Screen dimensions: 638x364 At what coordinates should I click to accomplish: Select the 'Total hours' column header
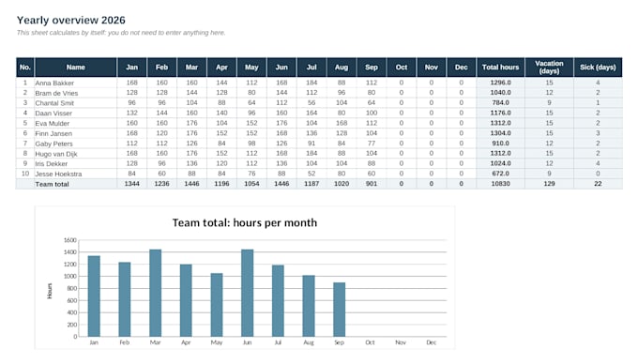point(500,68)
